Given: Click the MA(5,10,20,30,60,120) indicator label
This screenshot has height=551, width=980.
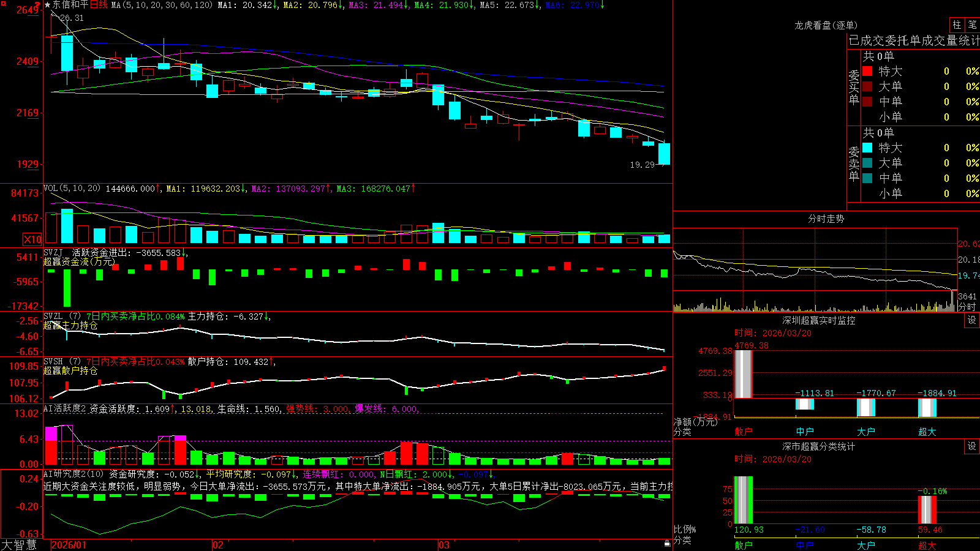Looking at the screenshot, I should point(162,5).
